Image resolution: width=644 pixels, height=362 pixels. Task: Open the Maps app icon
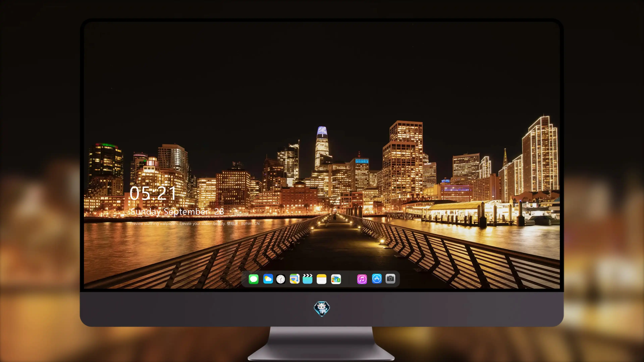point(294,279)
